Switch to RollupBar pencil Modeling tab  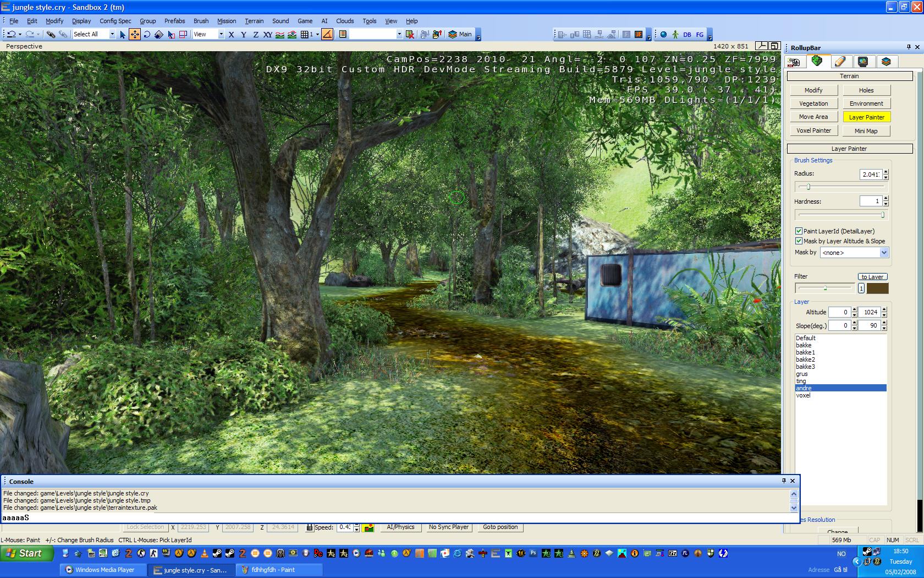coord(840,62)
